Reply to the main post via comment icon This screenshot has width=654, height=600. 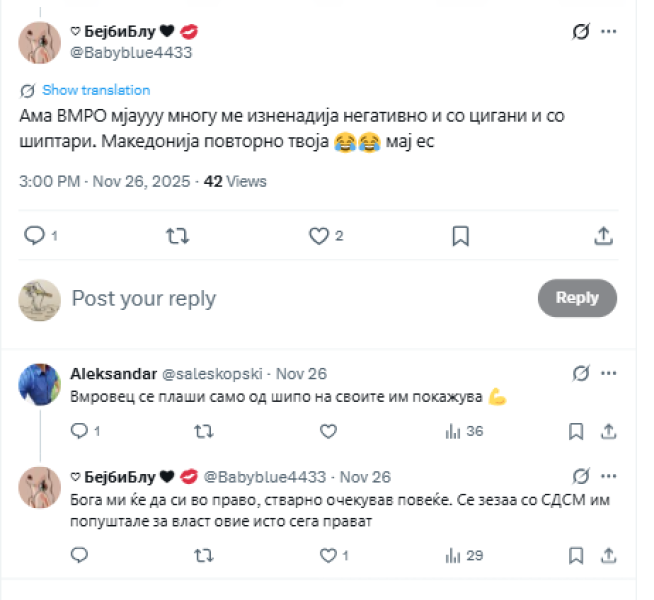tap(34, 236)
